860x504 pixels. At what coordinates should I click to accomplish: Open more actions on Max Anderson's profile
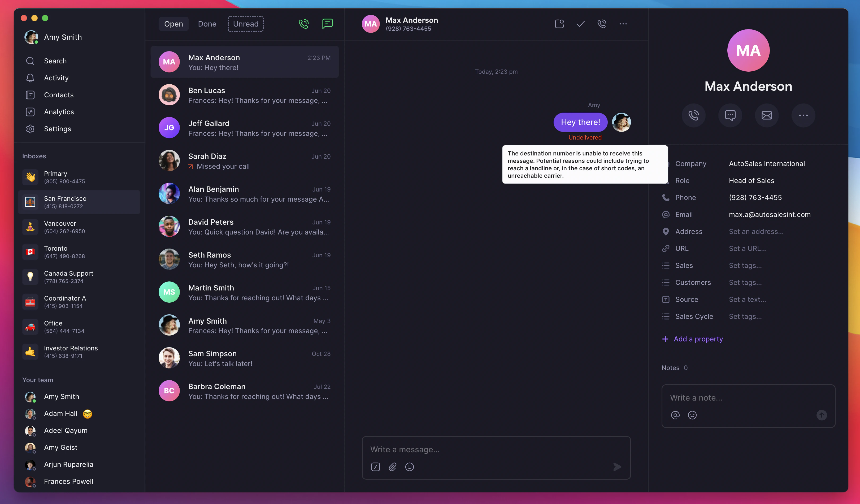(x=803, y=115)
